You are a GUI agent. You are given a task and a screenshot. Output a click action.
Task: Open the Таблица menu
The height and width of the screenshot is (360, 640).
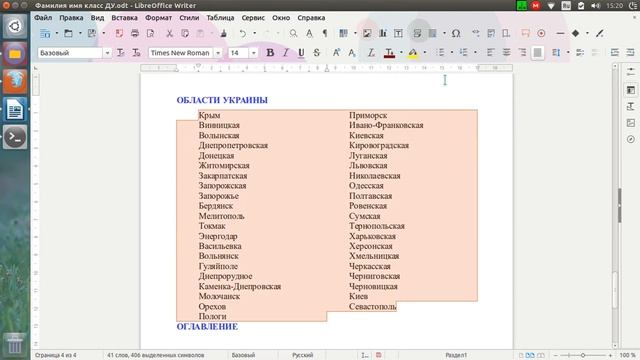[220, 18]
